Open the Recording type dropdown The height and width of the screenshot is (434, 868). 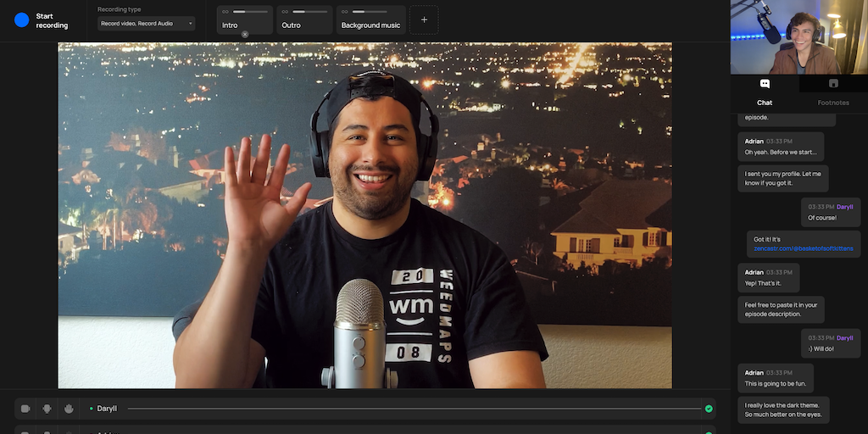[x=146, y=24]
